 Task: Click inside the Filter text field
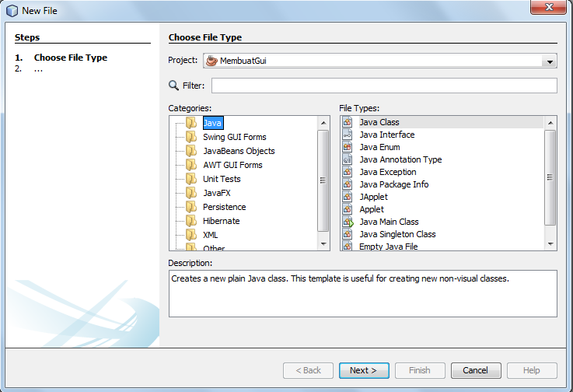pos(384,86)
